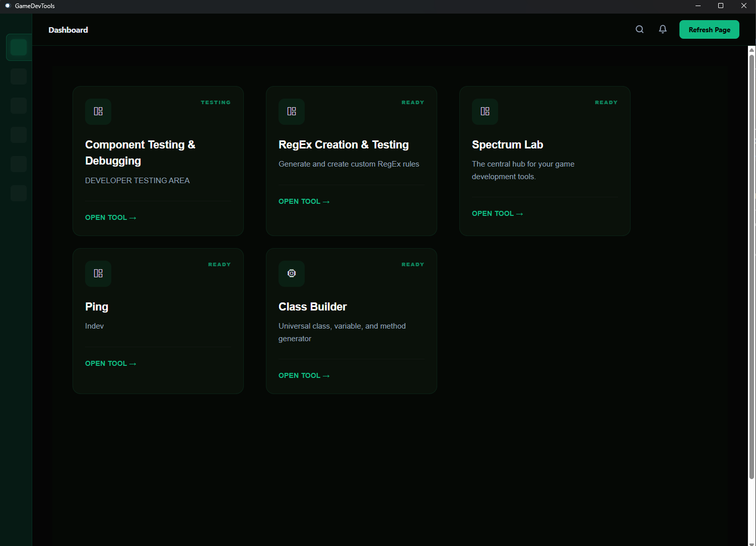Select the Component Testing & Debugging title
Viewport: 756px width, 546px height.
point(141,152)
